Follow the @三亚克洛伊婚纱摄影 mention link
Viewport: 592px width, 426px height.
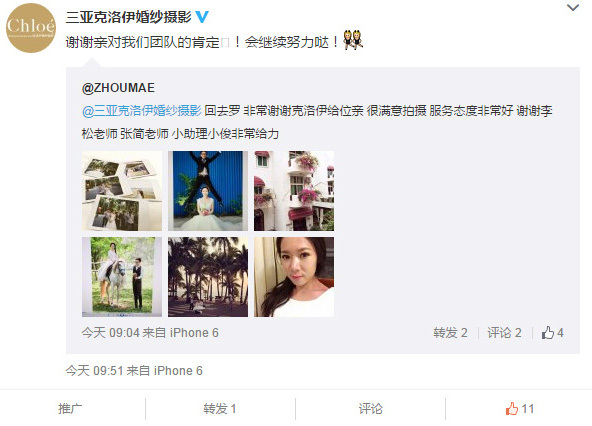click(x=142, y=111)
